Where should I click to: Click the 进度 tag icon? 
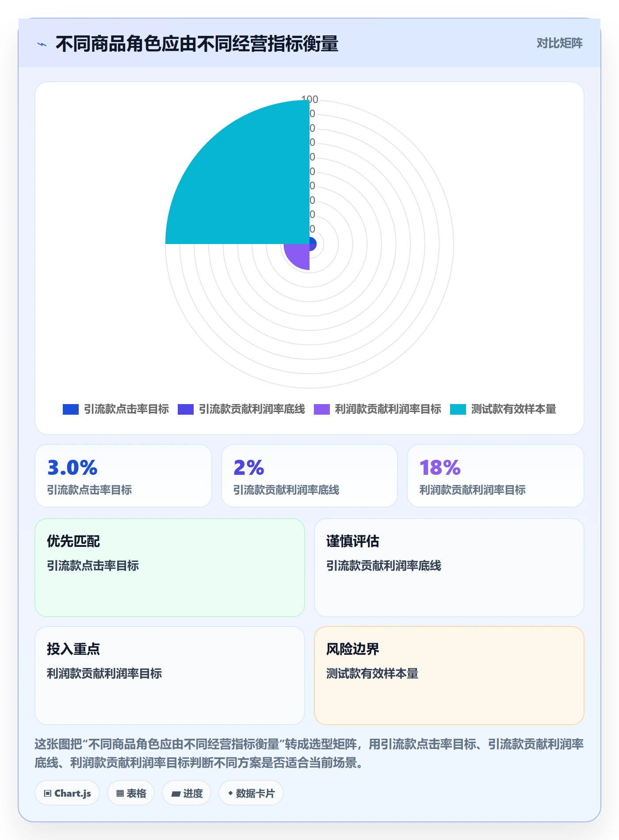176,794
